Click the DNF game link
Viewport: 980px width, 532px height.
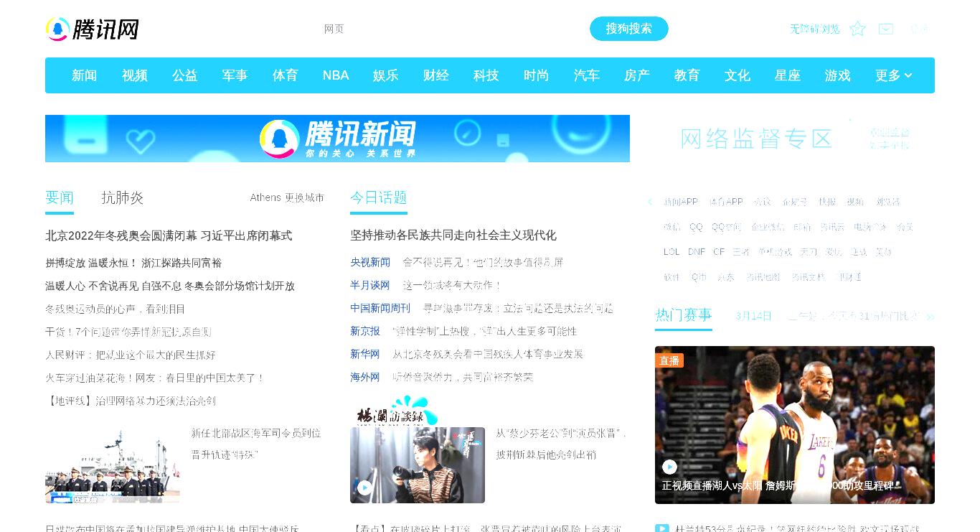pyautogui.click(x=697, y=253)
